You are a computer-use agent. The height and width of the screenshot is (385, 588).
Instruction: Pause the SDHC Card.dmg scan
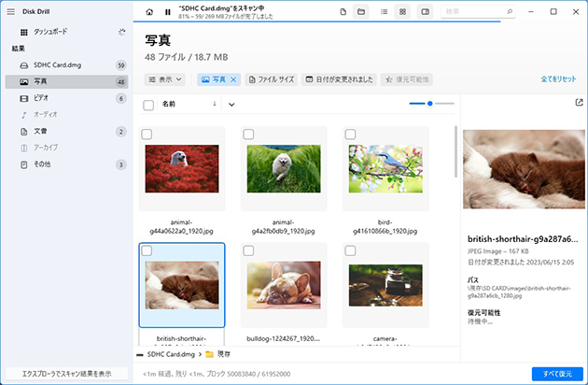click(x=168, y=12)
